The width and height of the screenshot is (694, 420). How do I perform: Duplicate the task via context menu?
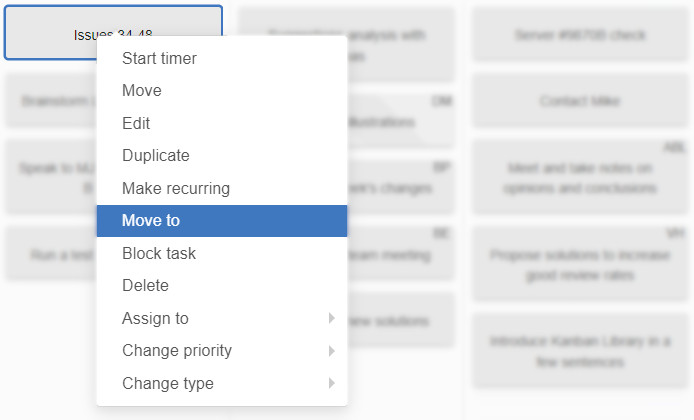point(156,156)
